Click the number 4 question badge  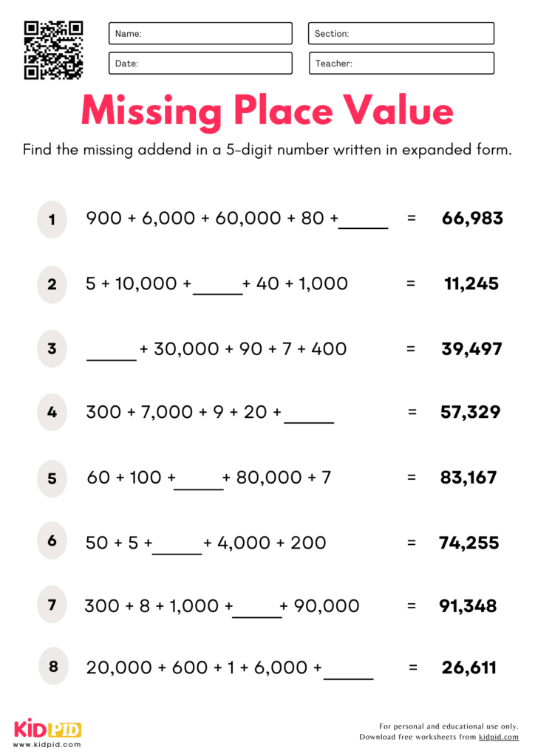[52, 412]
